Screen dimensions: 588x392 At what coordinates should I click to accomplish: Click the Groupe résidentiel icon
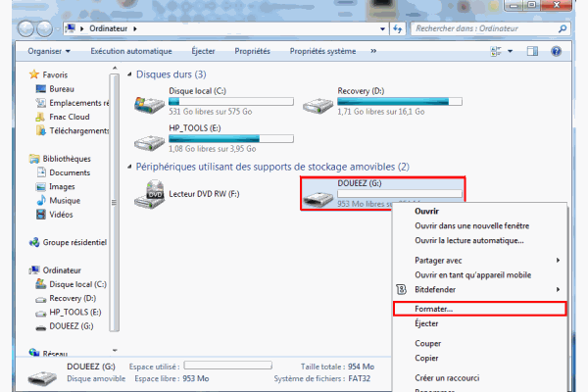click(34, 242)
